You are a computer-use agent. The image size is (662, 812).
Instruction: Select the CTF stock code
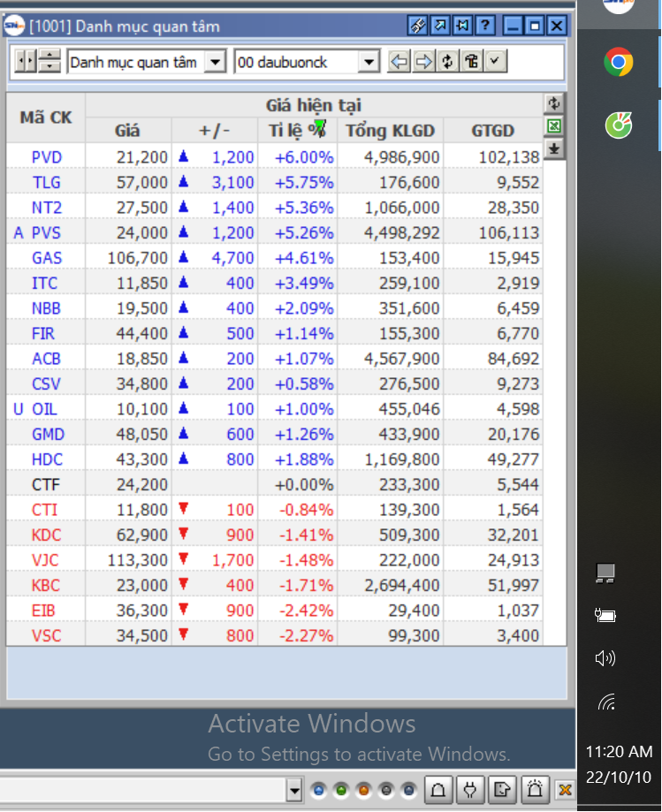(46, 485)
